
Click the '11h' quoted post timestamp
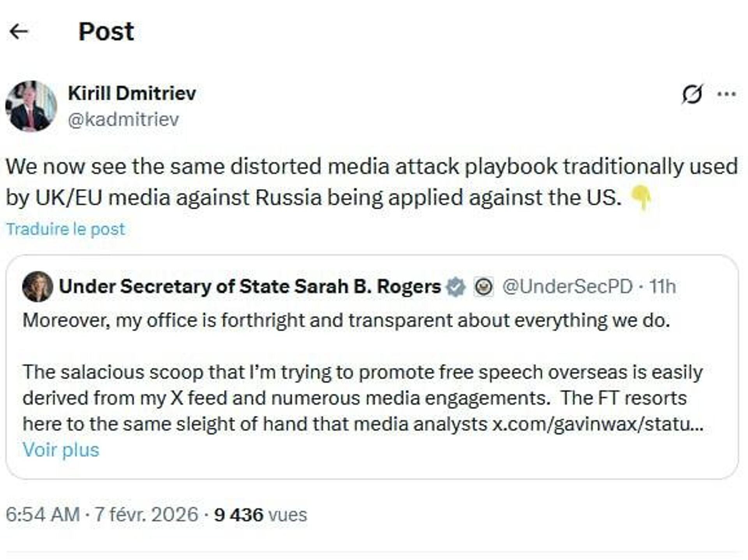click(662, 287)
